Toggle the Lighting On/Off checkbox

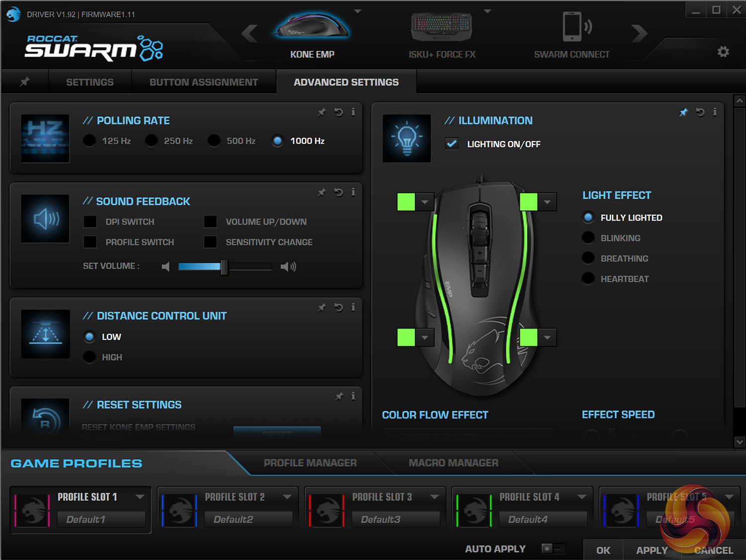tap(452, 144)
